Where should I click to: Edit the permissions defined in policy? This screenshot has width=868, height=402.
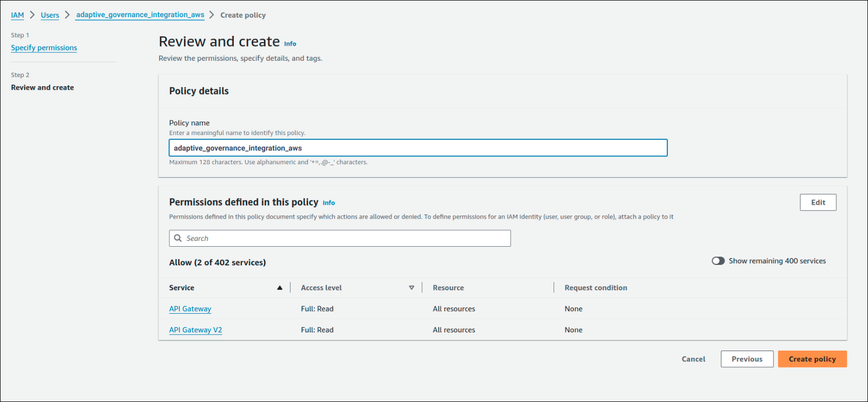pyautogui.click(x=818, y=203)
